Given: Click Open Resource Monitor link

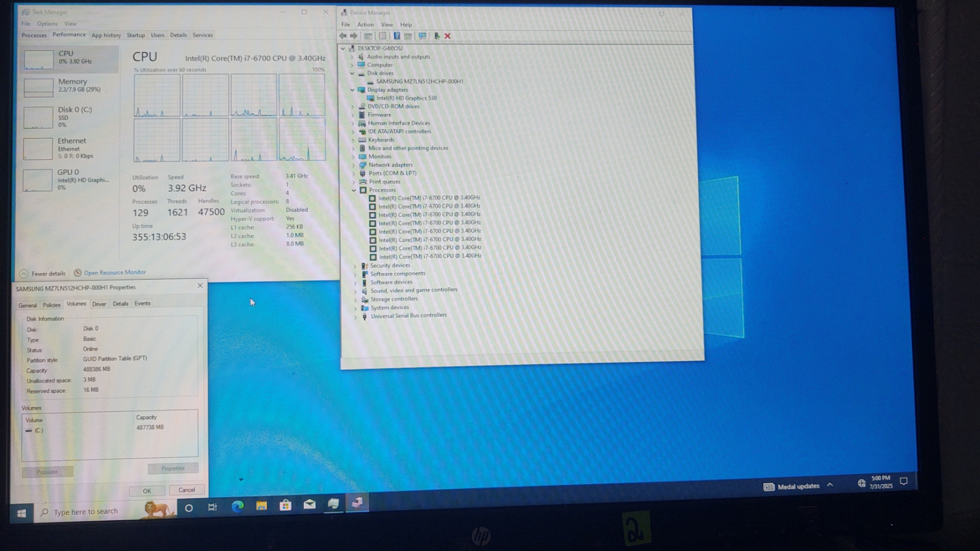Looking at the screenshot, I should (114, 273).
